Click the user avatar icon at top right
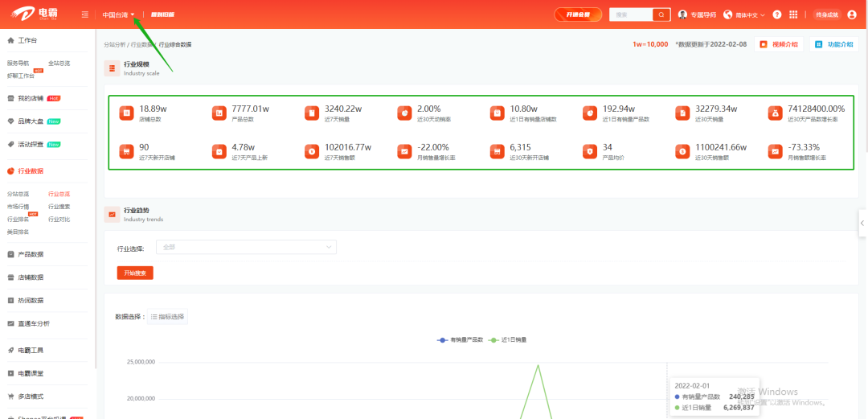The image size is (868, 419). pyautogui.click(x=851, y=14)
